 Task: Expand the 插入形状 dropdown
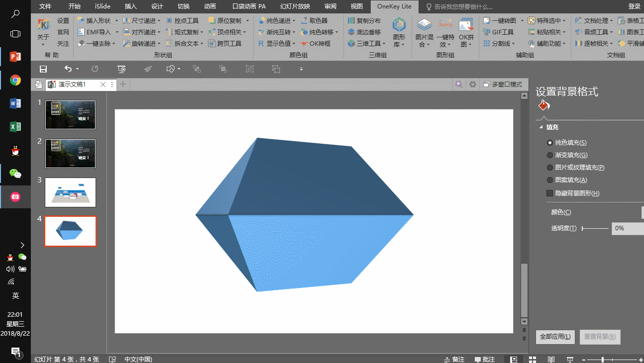[x=116, y=20]
